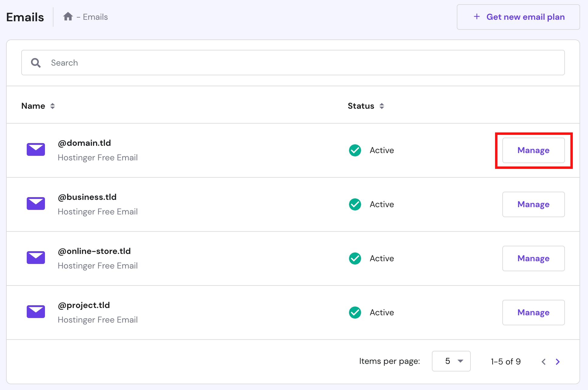
Task: Select the envelope icon for @business.tld
Action: point(36,204)
